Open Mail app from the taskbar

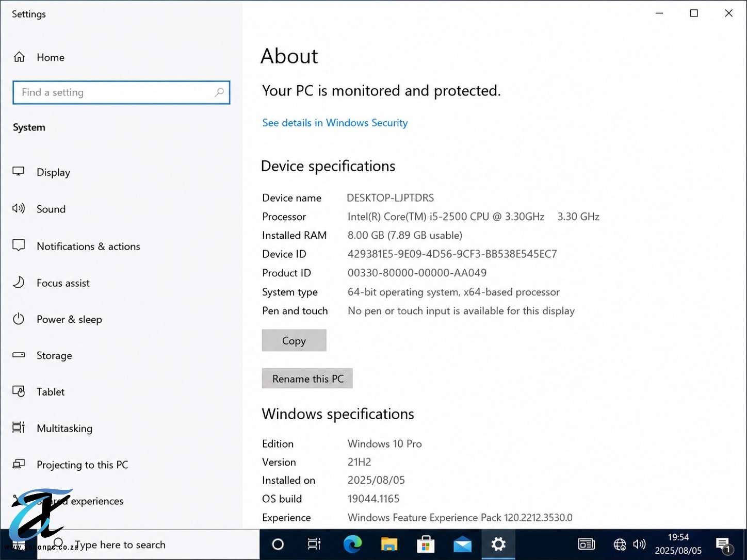[462, 544]
